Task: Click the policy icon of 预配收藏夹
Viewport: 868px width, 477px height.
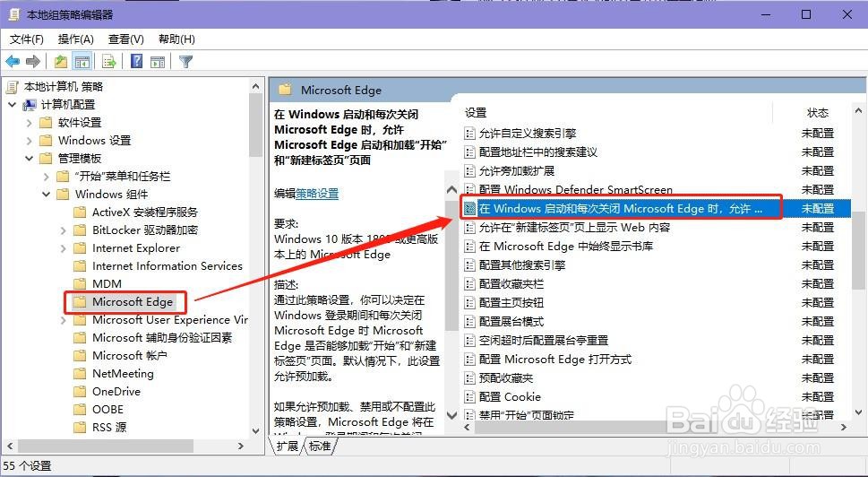Action: coord(469,378)
